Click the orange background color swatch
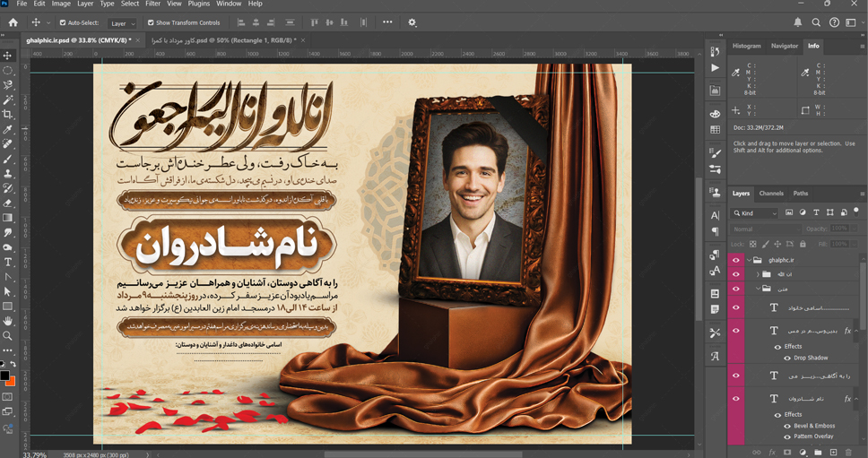Image resolution: width=868 pixels, height=458 pixels. (12, 382)
